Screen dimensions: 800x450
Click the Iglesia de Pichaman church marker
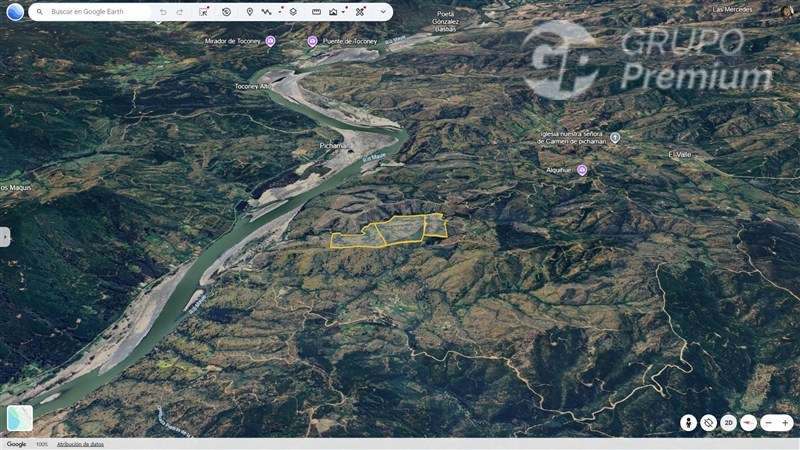click(615, 137)
